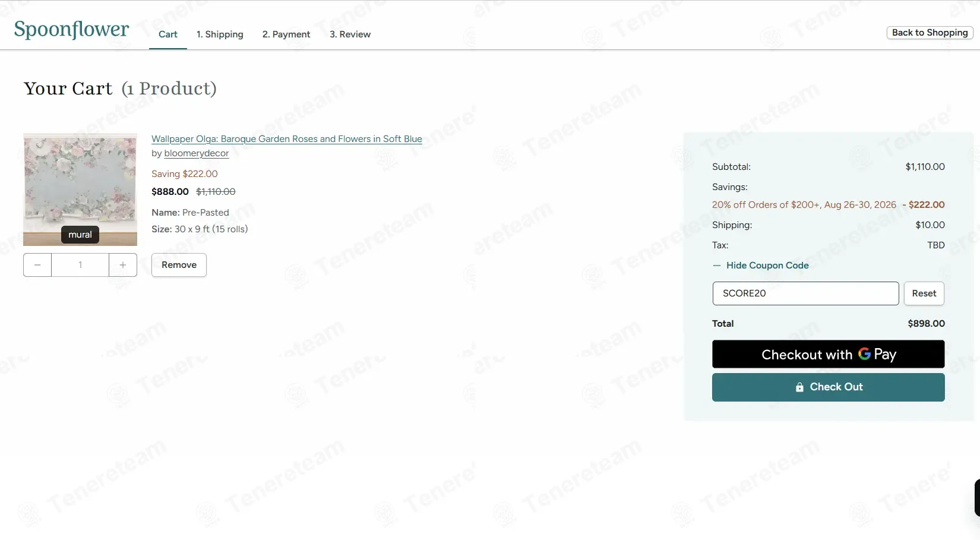Reset the coupon code
Image resolution: width=980 pixels, height=540 pixels.
[x=924, y=293]
